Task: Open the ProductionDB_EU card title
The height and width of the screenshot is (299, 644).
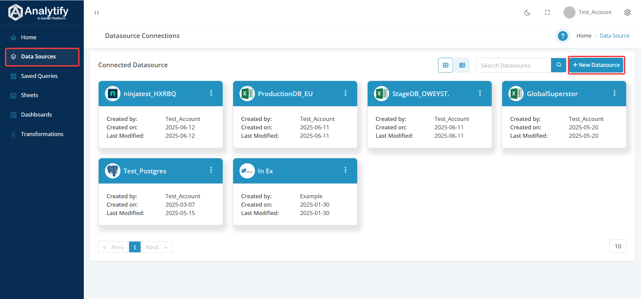Action: coord(285,94)
